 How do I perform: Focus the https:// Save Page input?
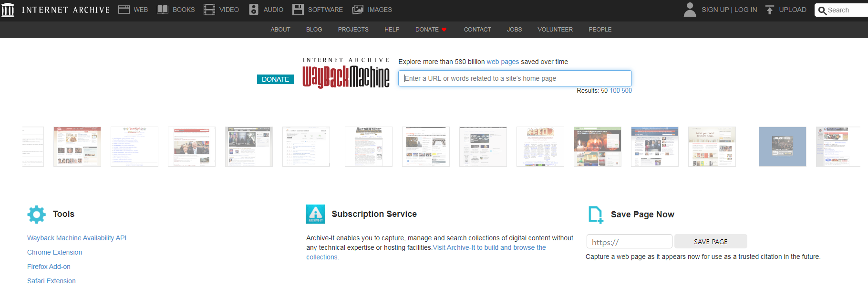(x=630, y=242)
